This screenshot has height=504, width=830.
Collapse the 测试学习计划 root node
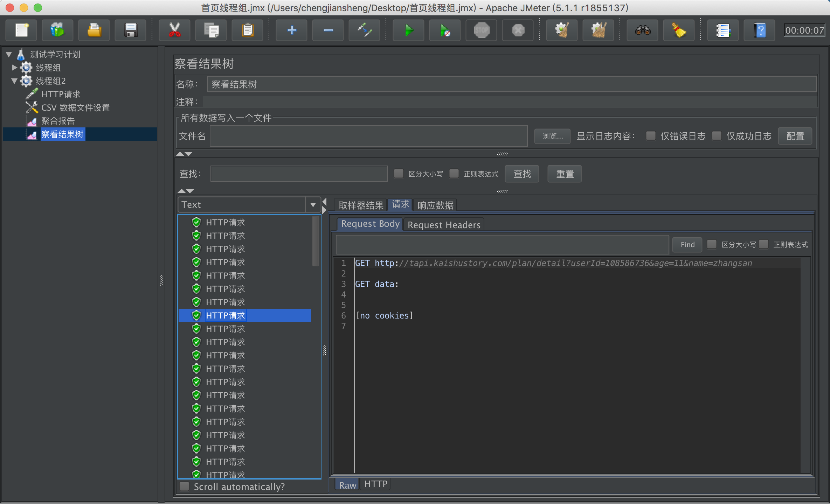pyautogui.click(x=9, y=54)
